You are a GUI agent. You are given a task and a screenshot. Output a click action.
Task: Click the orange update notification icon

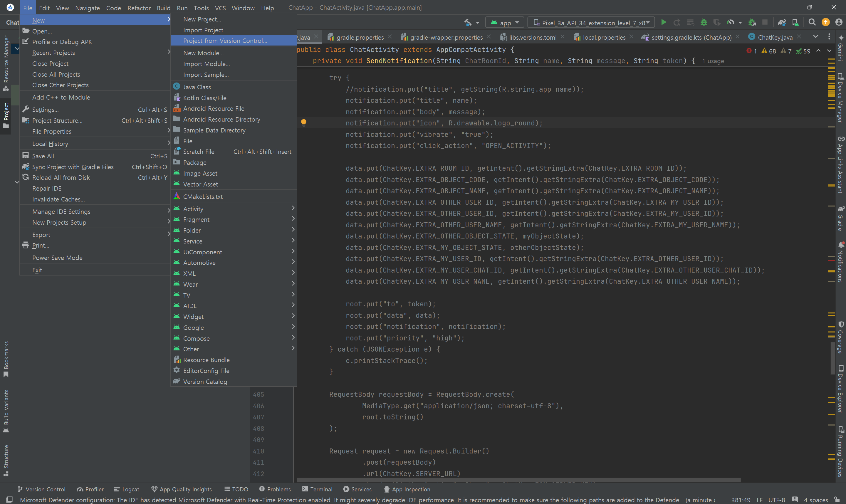[826, 22]
